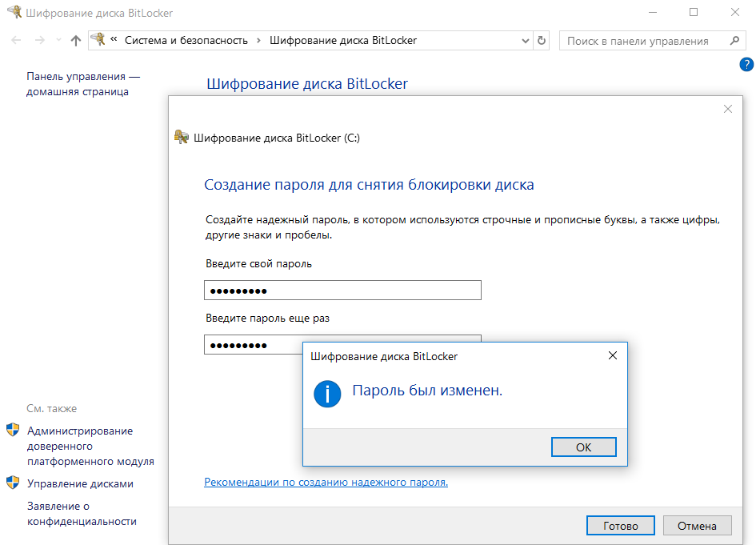Refresh the address bar location
This screenshot has width=756, height=545.
coord(542,41)
